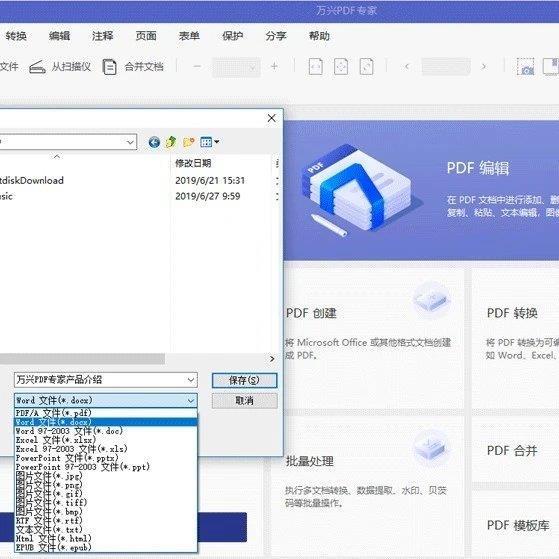Viewport: 559px width, 559px height.
Task: Choose Word 文件(*.docx) list option
Action: tap(106, 422)
